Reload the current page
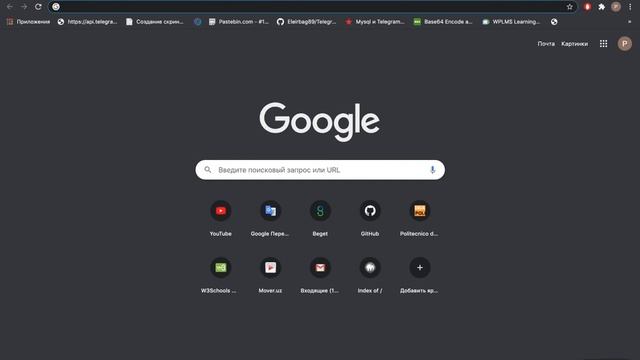This screenshot has width=640, height=360. coord(38,7)
